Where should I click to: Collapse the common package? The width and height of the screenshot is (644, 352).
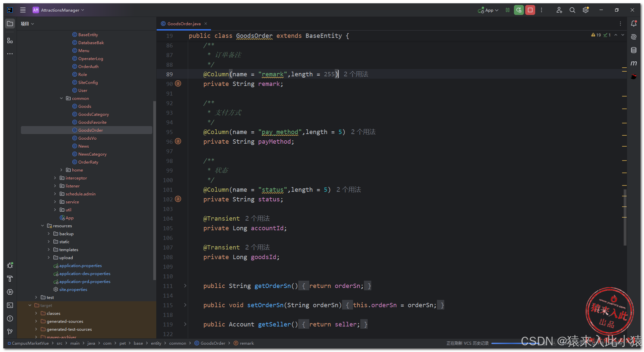click(61, 98)
